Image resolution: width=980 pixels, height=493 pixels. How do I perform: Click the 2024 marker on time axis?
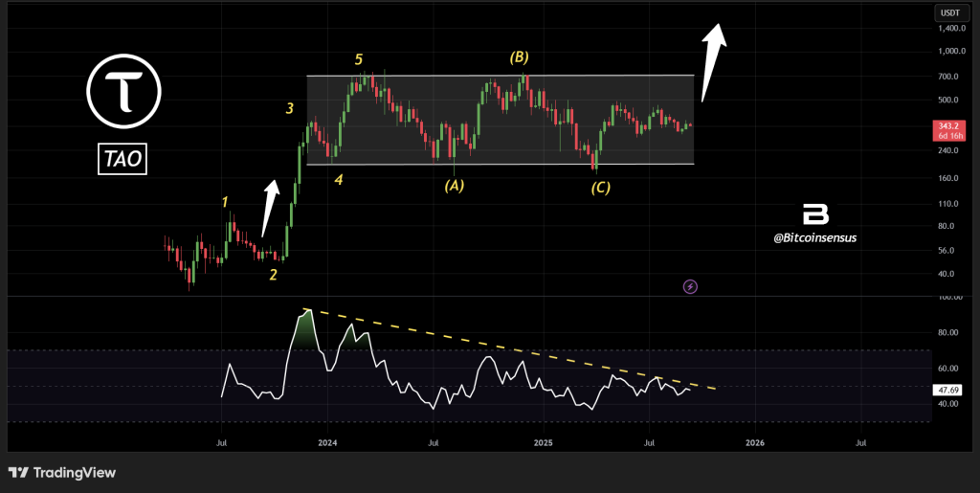(x=326, y=443)
